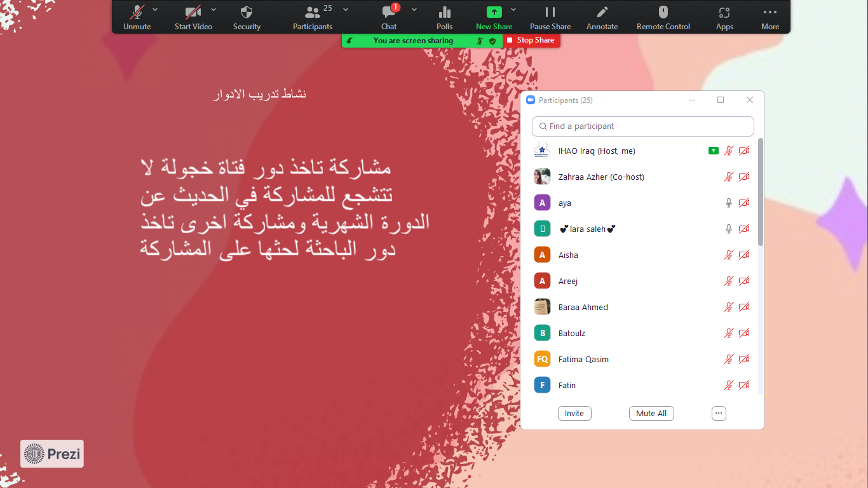Mute aya's microphone
This screenshot has width=868, height=488.
tap(729, 203)
